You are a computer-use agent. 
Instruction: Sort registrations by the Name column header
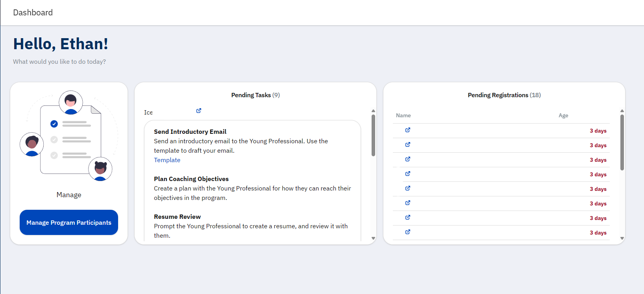pyautogui.click(x=403, y=115)
